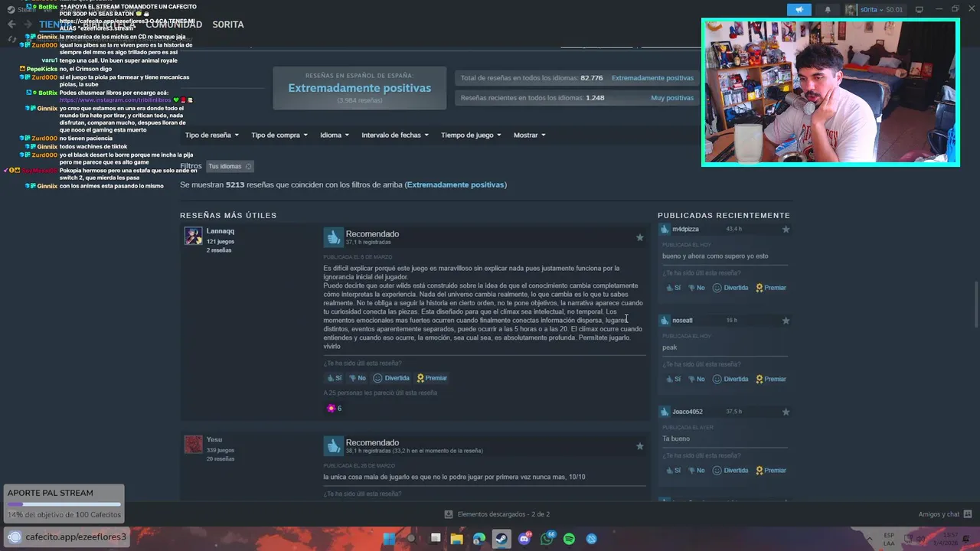Open Spotify from the taskbar

(x=569, y=539)
